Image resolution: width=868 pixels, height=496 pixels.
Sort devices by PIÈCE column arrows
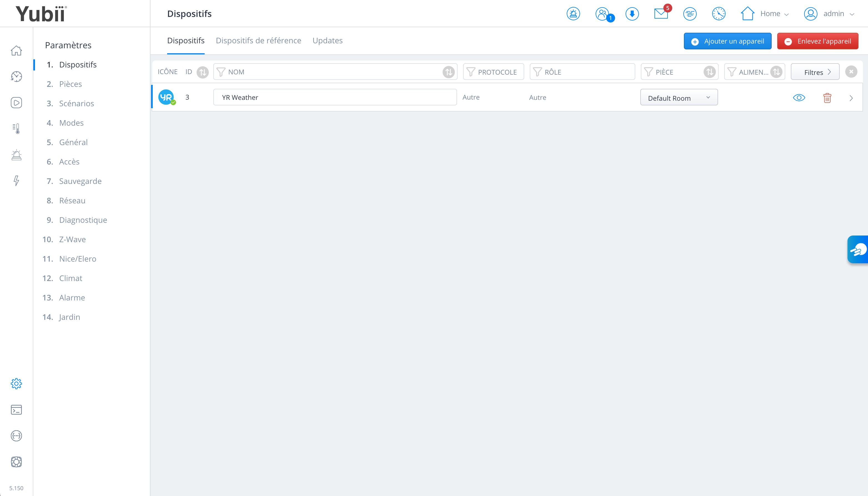click(x=710, y=72)
